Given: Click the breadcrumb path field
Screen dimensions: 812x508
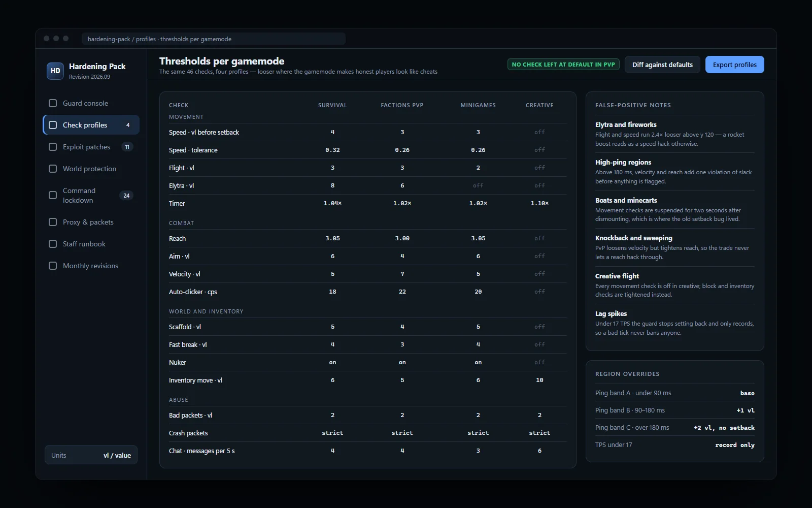Looking at the screenshot, I should pyautogui.click(x=213, y=39).
